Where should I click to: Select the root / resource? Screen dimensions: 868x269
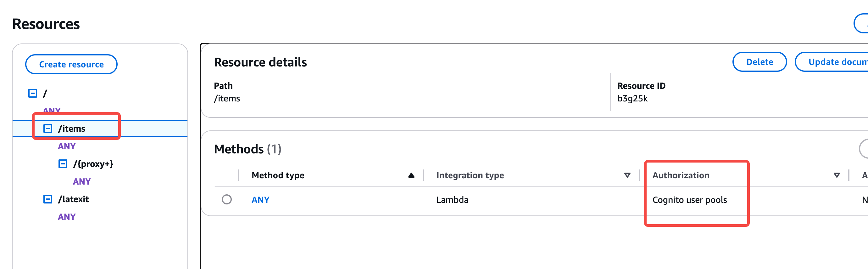coord(45,93)
